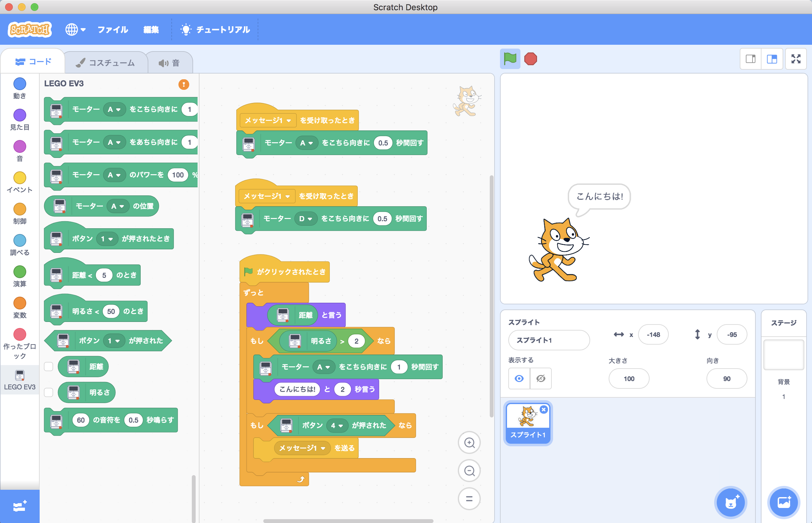Edit the 0.5 seconds value in motor A workspace block
Image resolution: width=812 pixels, height=523 pixels.
(x=383, y=143)
